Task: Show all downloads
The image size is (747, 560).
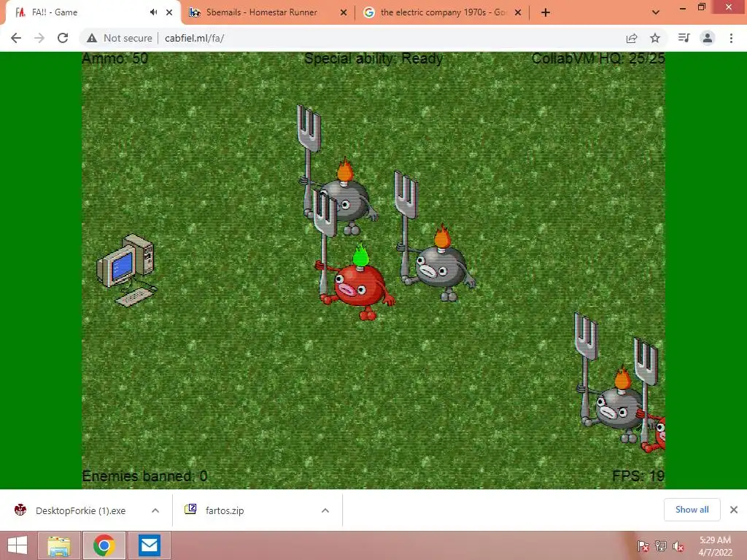Action: (x=692, y=510)
